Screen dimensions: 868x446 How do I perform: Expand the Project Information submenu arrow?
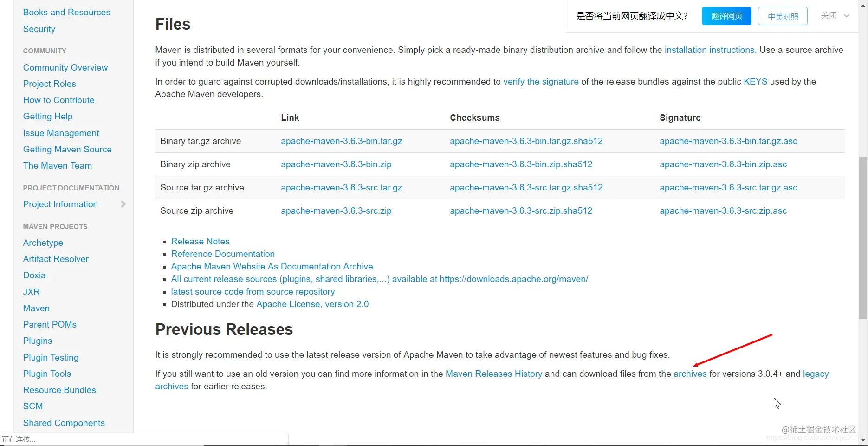pyautogui.click(x=123, y=204)
